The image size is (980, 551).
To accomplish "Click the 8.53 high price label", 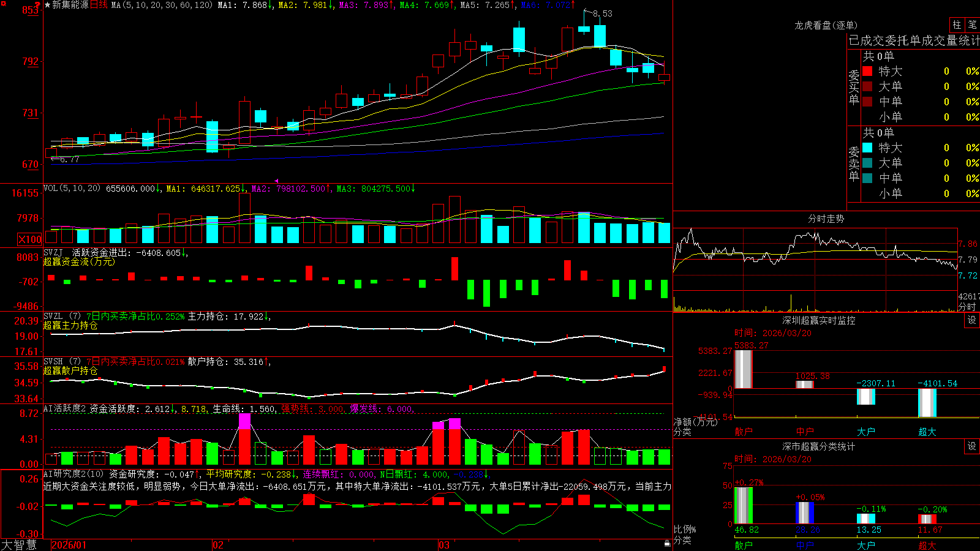I will click(x=602, y=13).
